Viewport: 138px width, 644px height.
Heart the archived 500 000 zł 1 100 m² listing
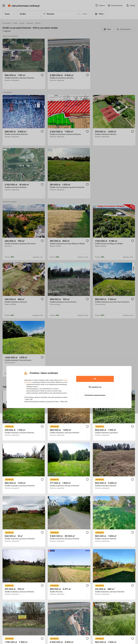[x=133, y=427]
